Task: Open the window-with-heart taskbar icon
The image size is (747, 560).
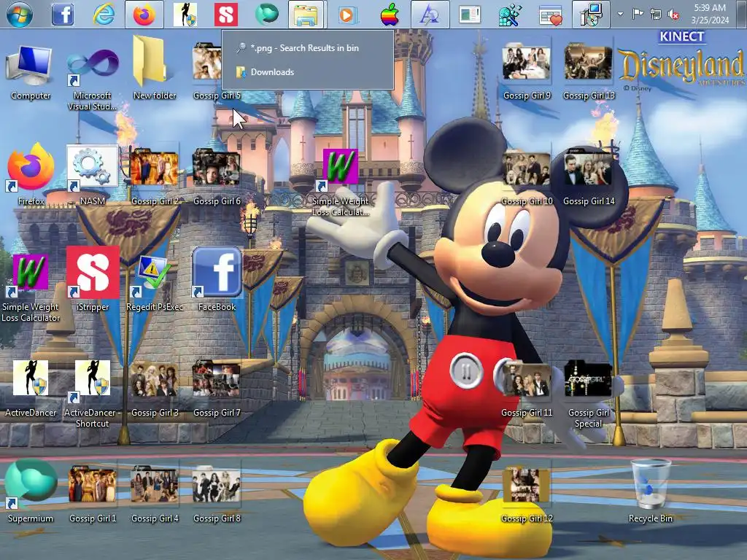Action: tap(551, 15)
